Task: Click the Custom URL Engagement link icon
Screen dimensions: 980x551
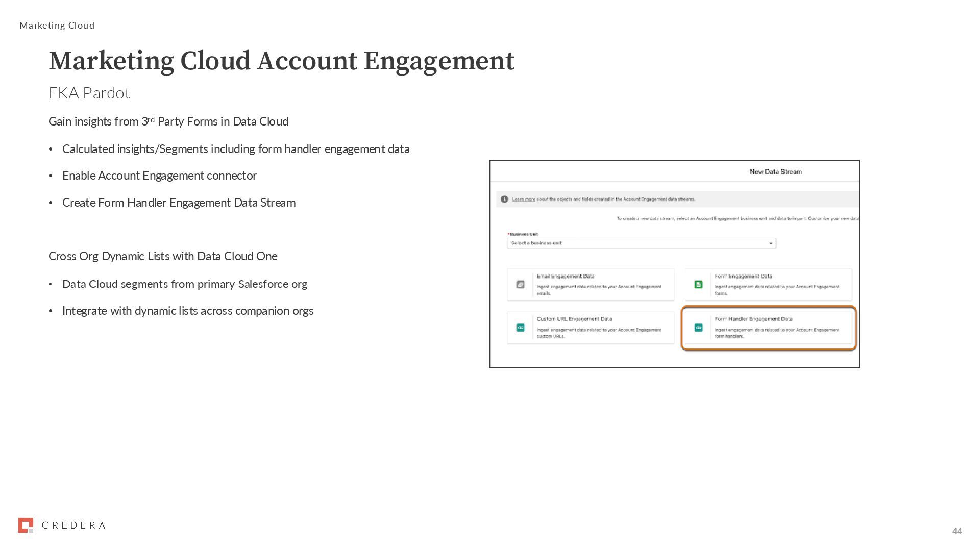Action: click(x=521, y=328)
